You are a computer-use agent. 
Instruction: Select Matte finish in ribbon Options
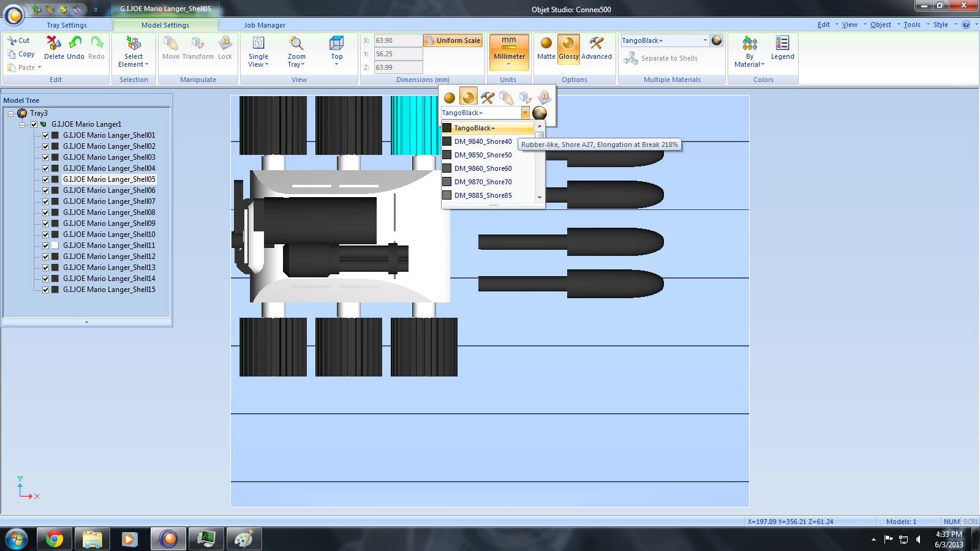coord(546,43)
